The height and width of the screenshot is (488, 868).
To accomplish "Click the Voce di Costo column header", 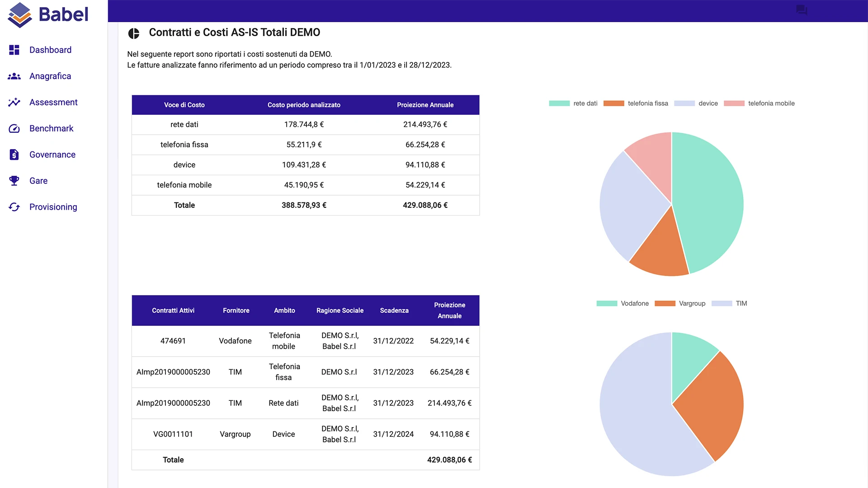I will [184, 105].
